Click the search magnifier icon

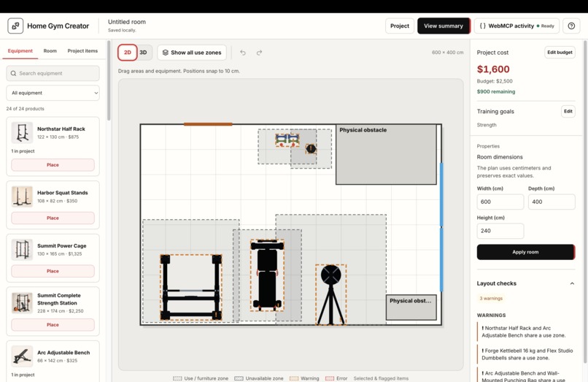(x=14, y=73)
